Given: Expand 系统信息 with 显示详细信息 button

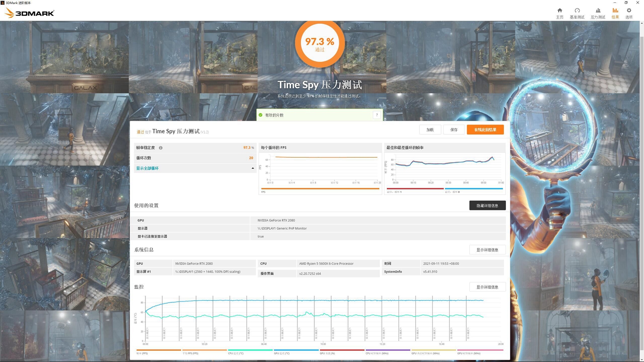Looking at the screenshot, I should pyautogui.click(x=487, y=250).
